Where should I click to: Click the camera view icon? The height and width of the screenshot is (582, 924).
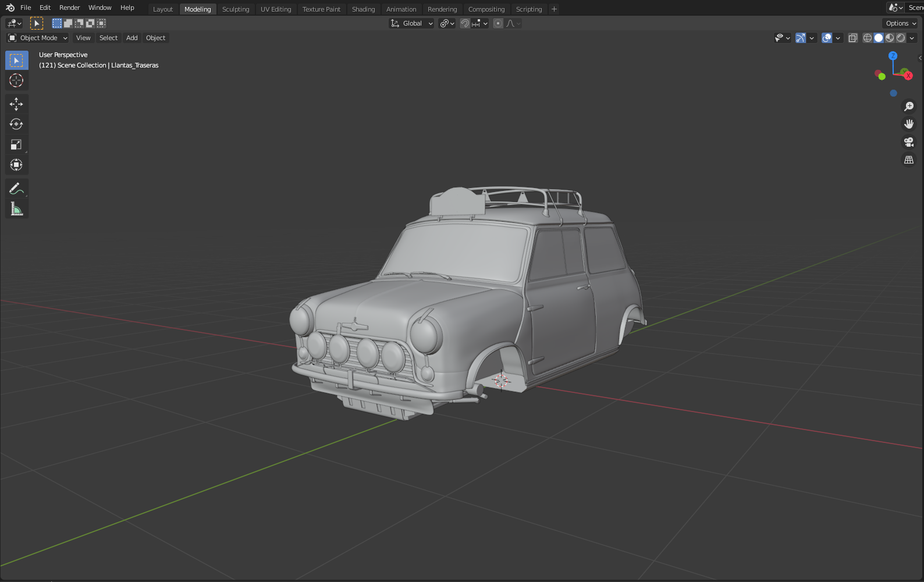[908, 142]
